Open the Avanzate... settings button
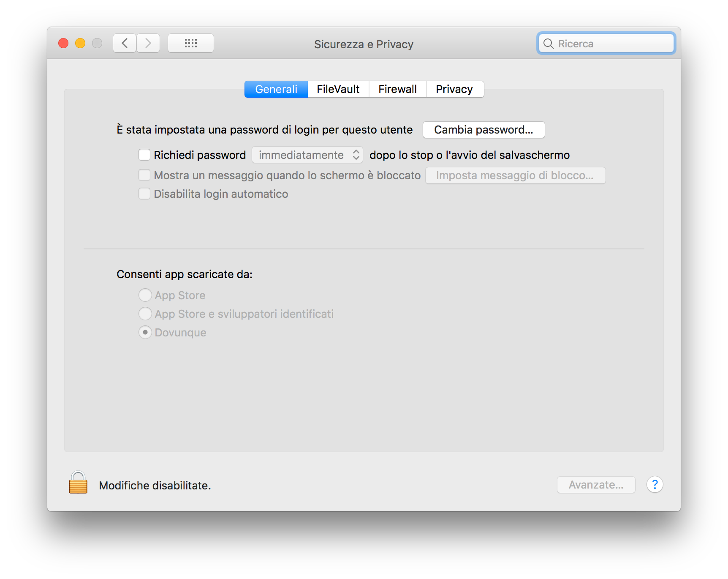This screenshot has width=728, height=579. 596,485
